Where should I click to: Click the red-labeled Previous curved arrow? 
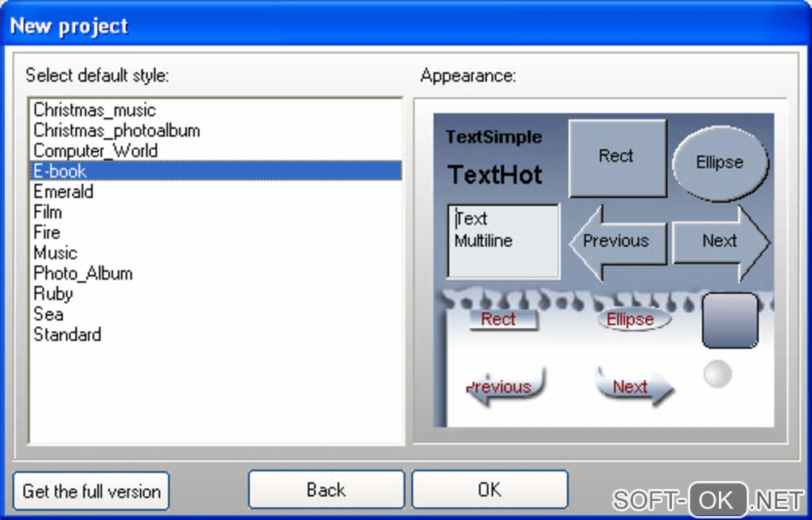[506, 387]
